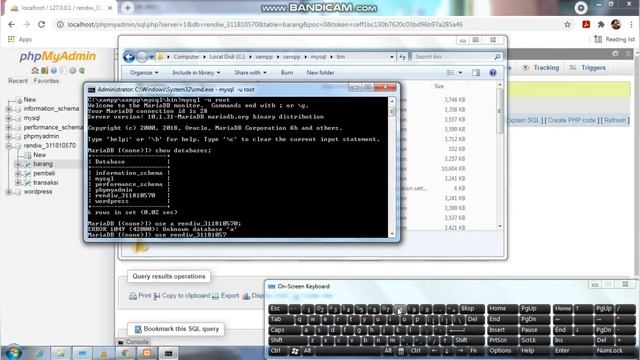This screenshot has width=640, height=360.
Task: Open the Organize dropdown in Explorer
Action: tap(144, 73)
